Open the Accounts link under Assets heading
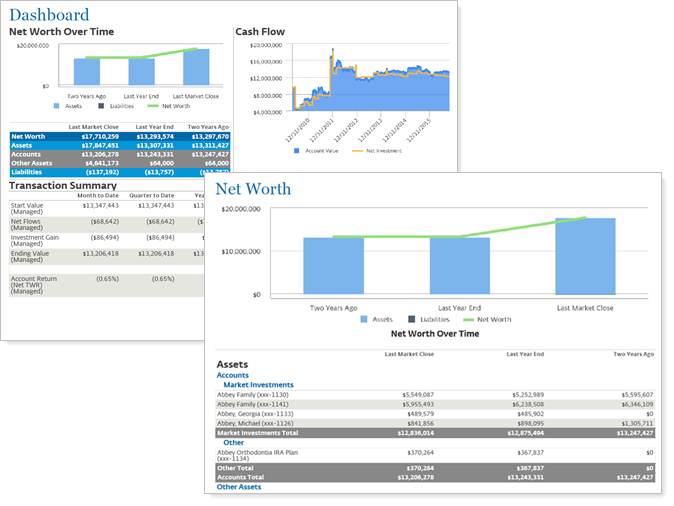The width and height of the screenshot is (674, 506). click(x=233, y=375)
